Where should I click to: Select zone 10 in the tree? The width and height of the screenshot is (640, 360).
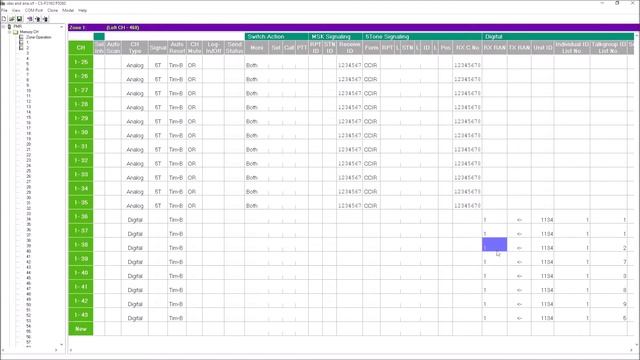point(28,91)
